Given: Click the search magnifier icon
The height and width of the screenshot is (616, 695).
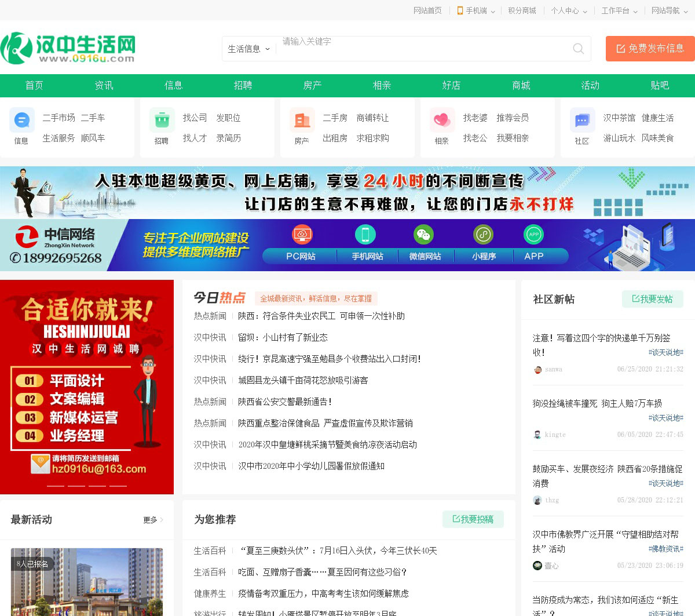Looking at the screenshot, I should click(x=578, y=49).
